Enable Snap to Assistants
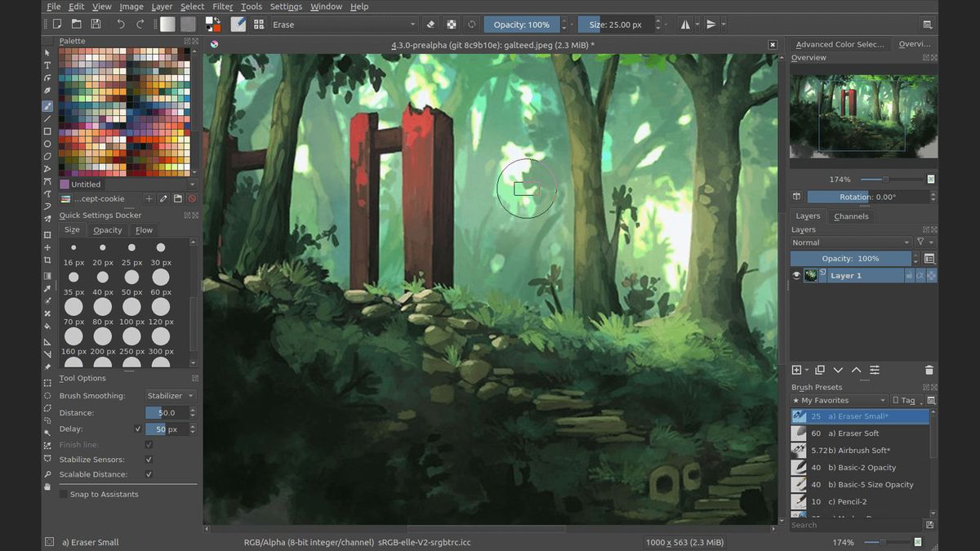The width and height of the screenshot is (980, 551). pyautogui.click(x=62, y=494)
